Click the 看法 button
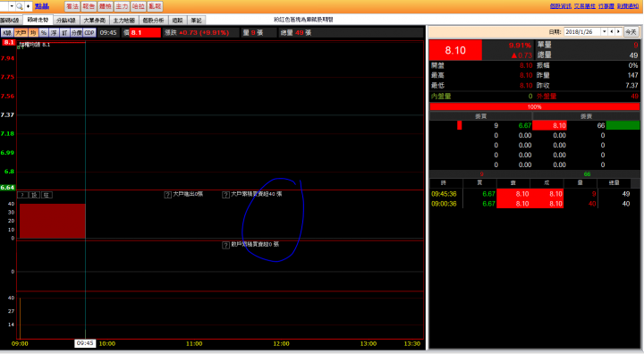644x354 pixels. (x=72, y=6)
